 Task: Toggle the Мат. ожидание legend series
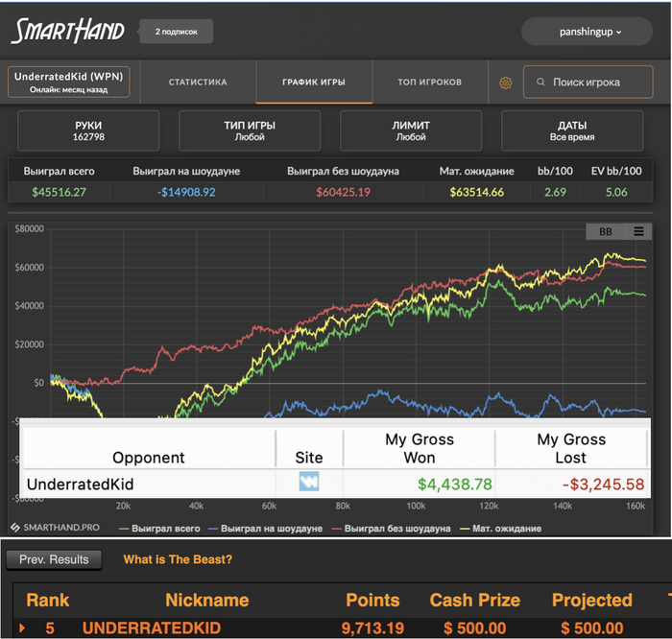point(500,529)
